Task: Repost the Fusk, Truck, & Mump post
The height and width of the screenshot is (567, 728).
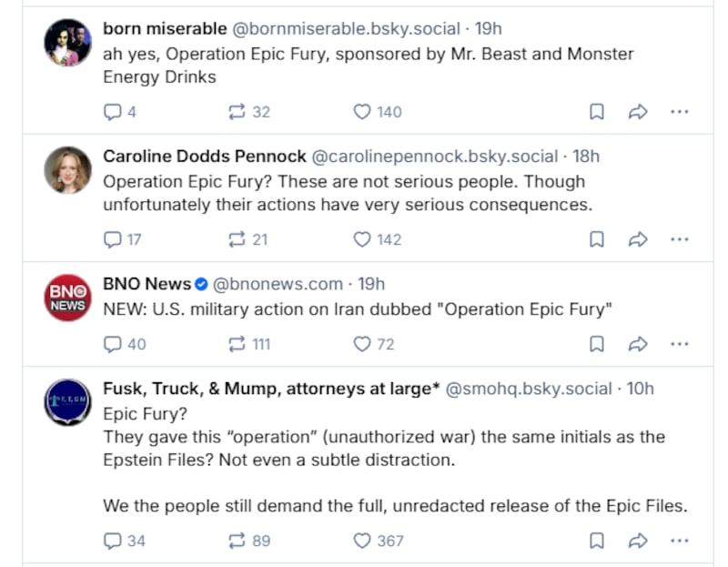Action: (238, 541)
